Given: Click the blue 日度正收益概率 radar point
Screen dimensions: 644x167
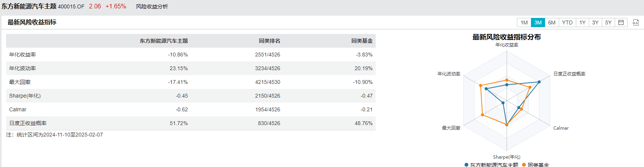Looking at the screenshot, I should (539, 82).
